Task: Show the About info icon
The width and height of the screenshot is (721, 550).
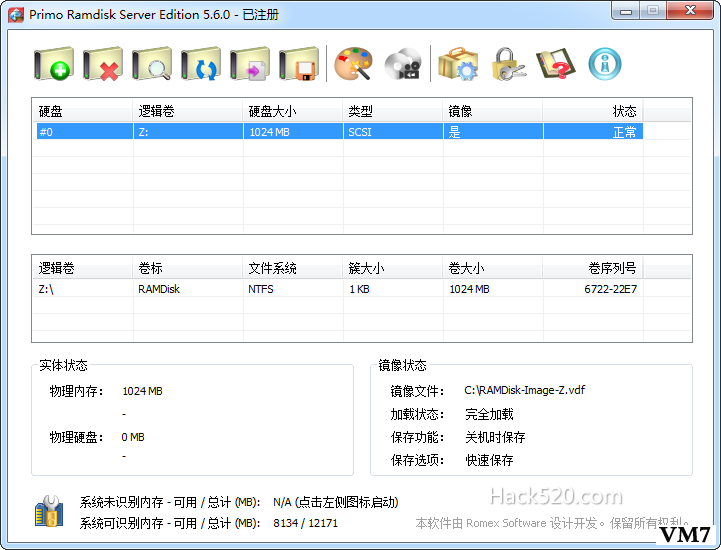Action: [605, 64]
